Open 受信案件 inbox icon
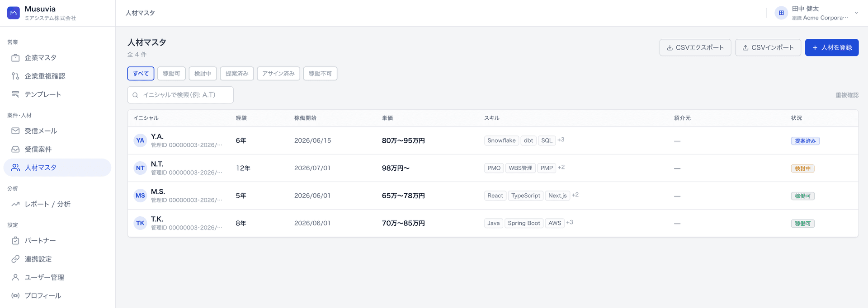This screenshot has width=868, height=308. (x=15, y=149)
